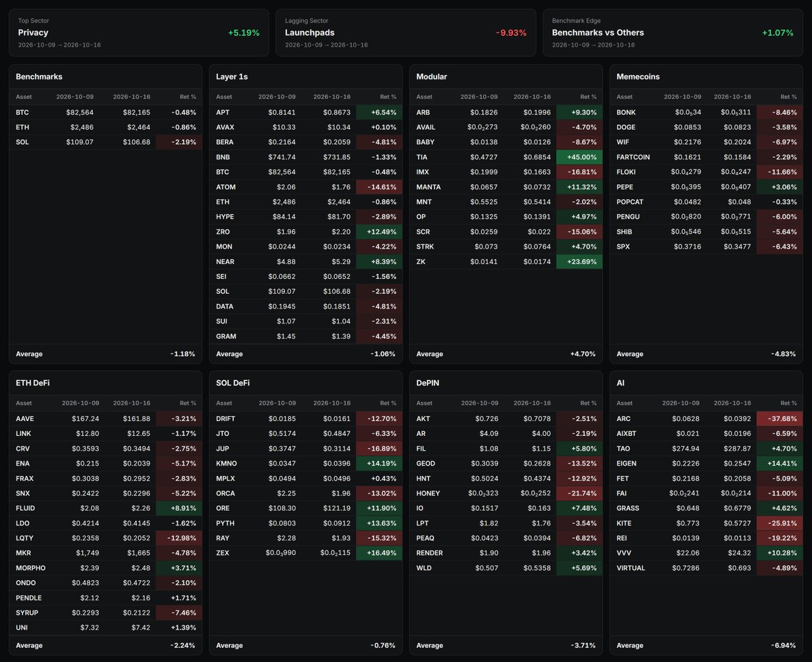Image resolution: width=812 pixels, height=662 pixels.
Task: Click SOL DeFi average value -0.76%
Action: coord(382,645)
